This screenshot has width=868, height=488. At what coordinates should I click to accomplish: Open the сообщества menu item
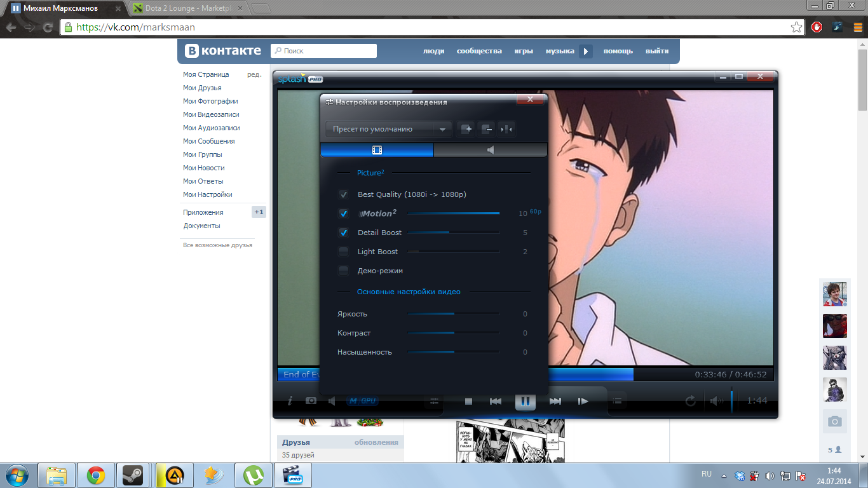coord(479,51)
